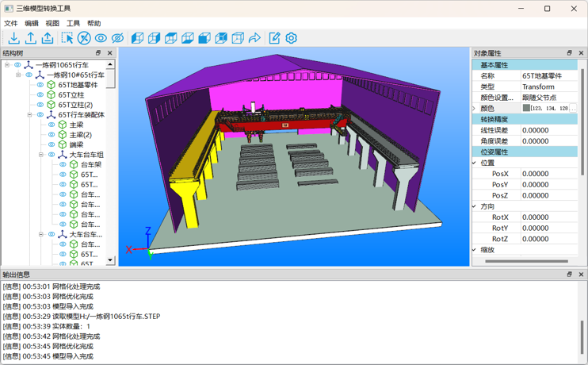The height and width of the screenshot is (365, 588).
Task: Click the crossed-out circle toolbar icon
Action: (x=84, y=38)
